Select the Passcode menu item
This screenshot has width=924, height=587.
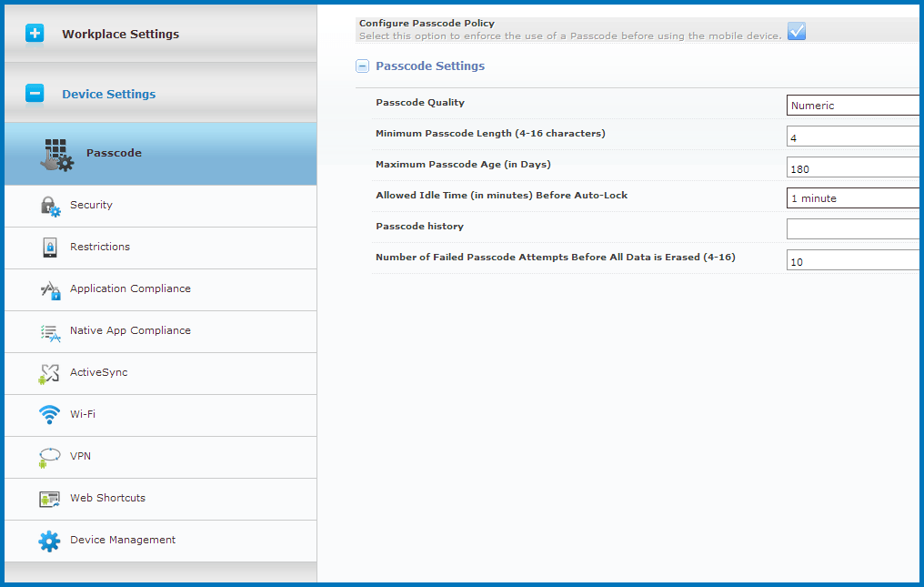point(160,154)
